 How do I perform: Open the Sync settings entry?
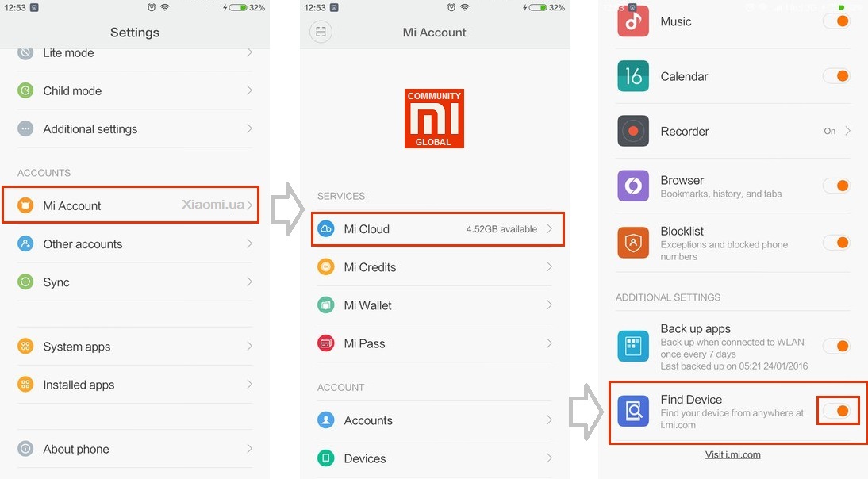(x=135, y=282)
